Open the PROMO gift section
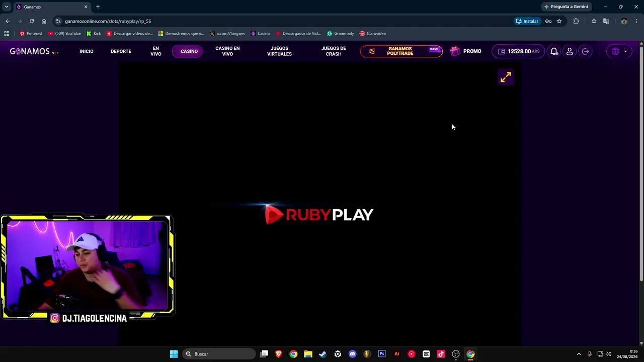This screenshot has width=644, height=362. (x=465, y=51)
